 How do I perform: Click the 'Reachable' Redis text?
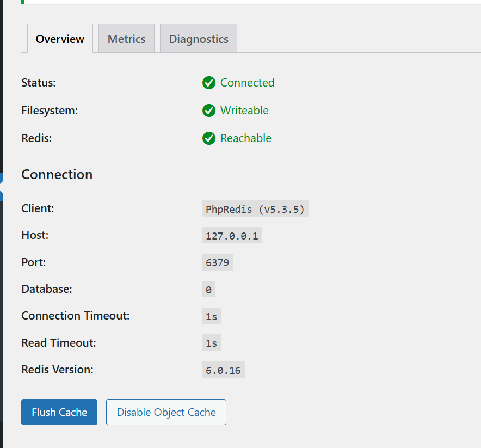tap(246, 138)
